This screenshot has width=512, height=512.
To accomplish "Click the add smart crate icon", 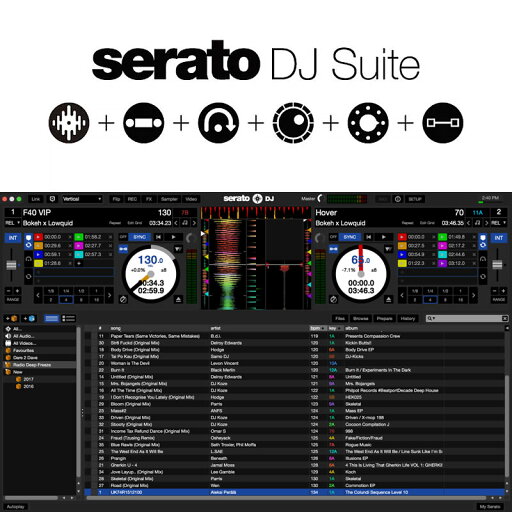I will point(29,318).
